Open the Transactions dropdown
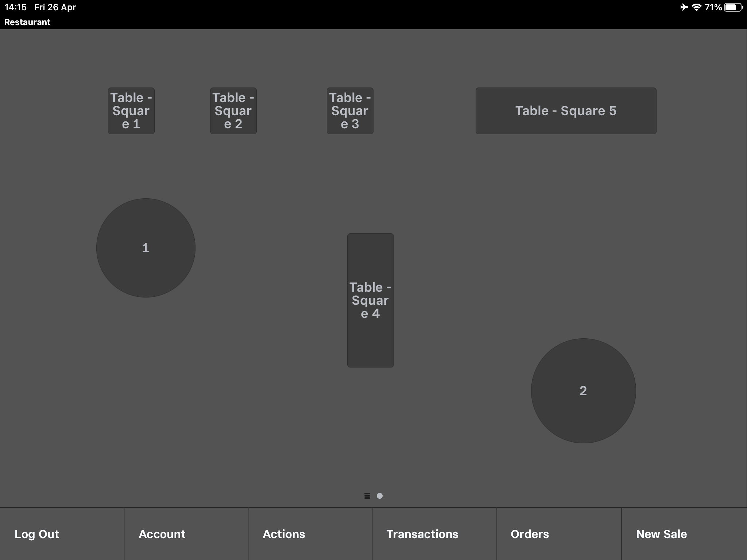The image size is (747, 560). pos(422,533)
